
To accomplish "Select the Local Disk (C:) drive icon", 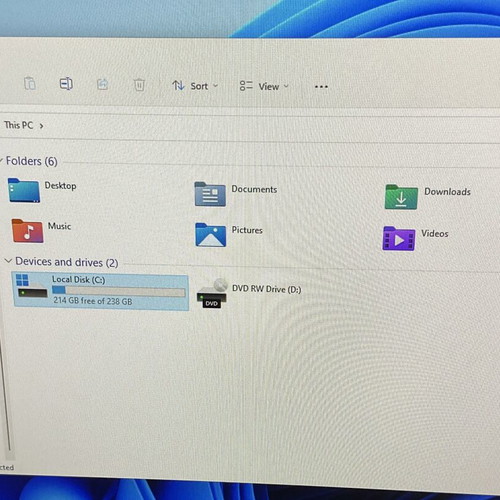I will click(x=32, y=286).
